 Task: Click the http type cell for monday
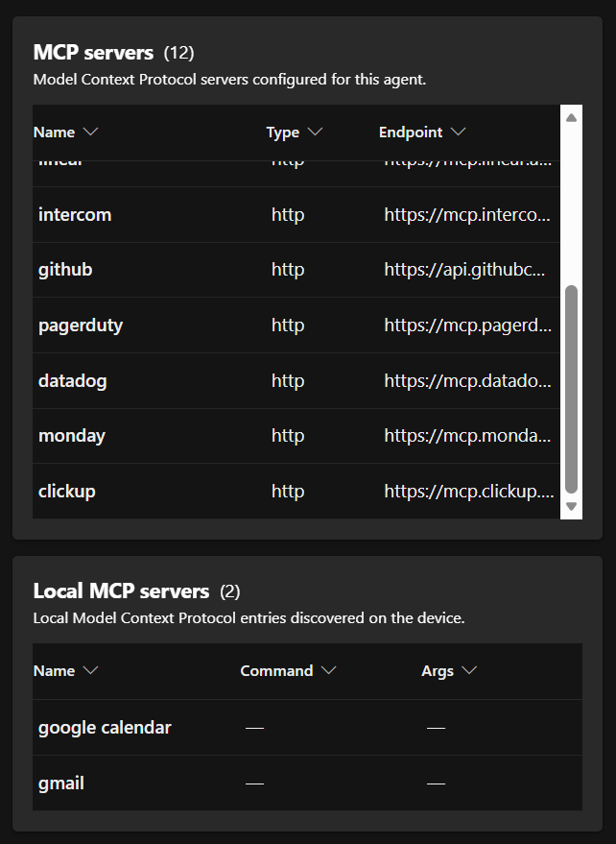pos(288,436)
